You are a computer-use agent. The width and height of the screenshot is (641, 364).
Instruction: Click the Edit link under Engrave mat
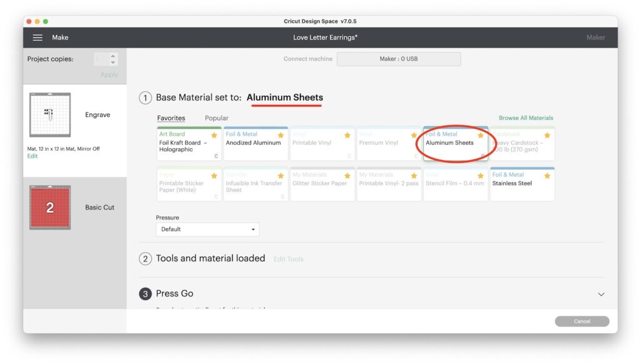click(33, 156)
